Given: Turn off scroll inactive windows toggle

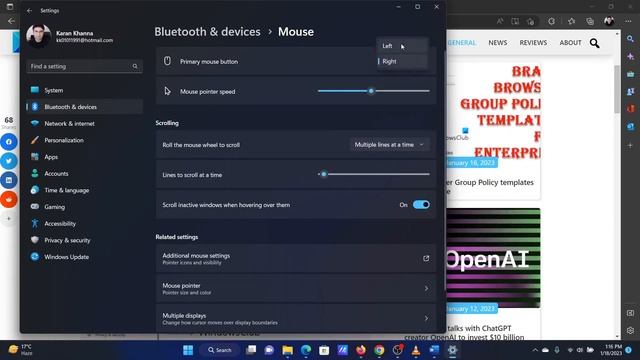Looking at the screenshot, I should (x=421, y=205).
